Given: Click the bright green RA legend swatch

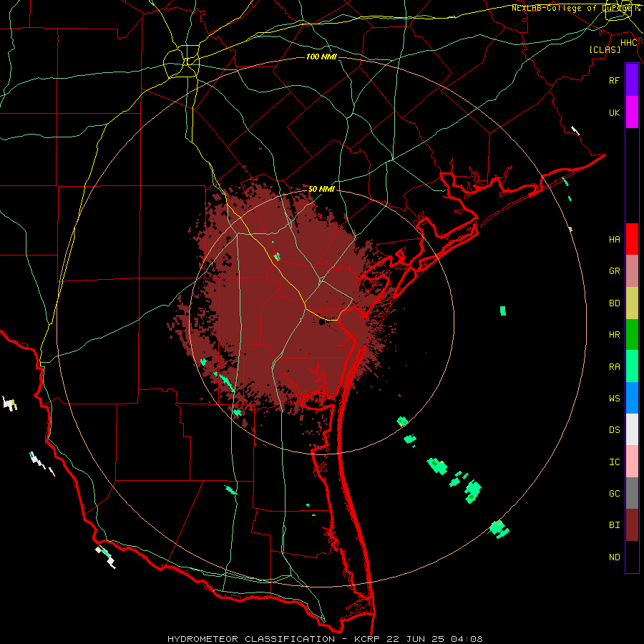Looking at the screenshot, I should (x=632, y=366).
